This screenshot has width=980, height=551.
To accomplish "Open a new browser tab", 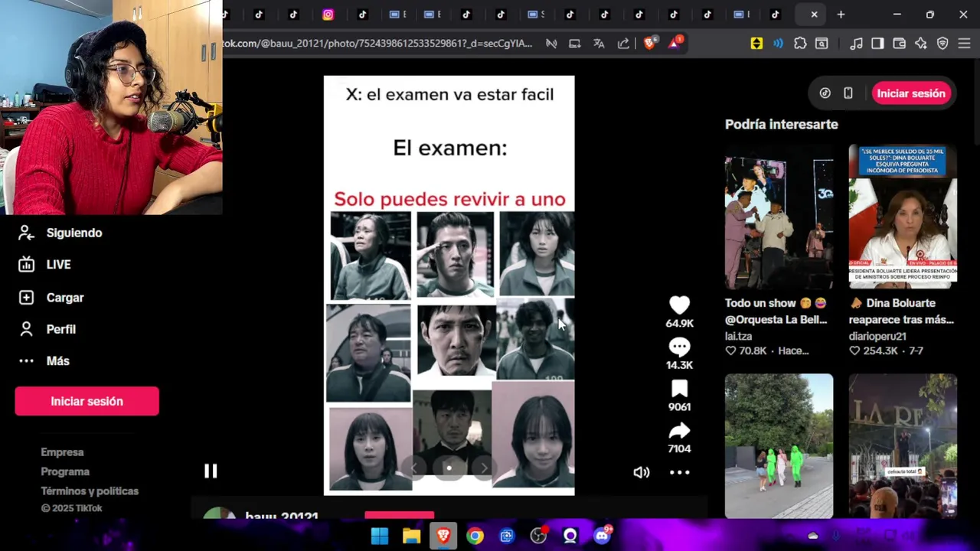I will 841,15.
